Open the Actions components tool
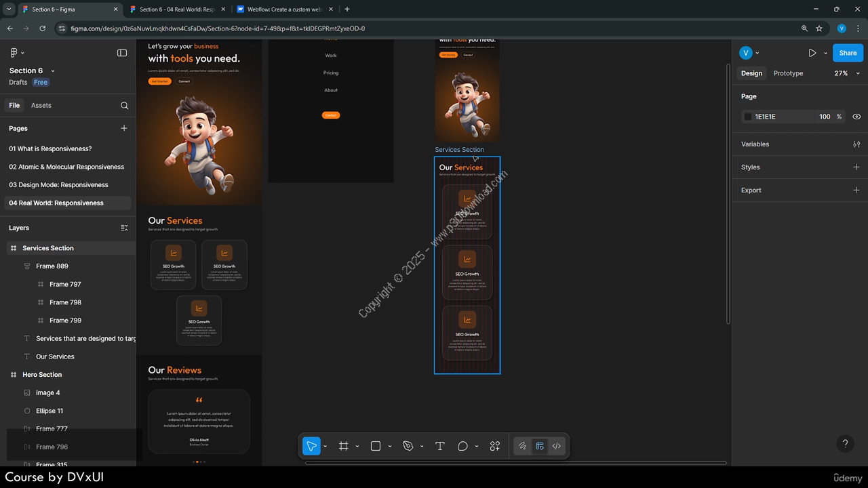This screenshot has width=868, height=488. click(495, 446)
